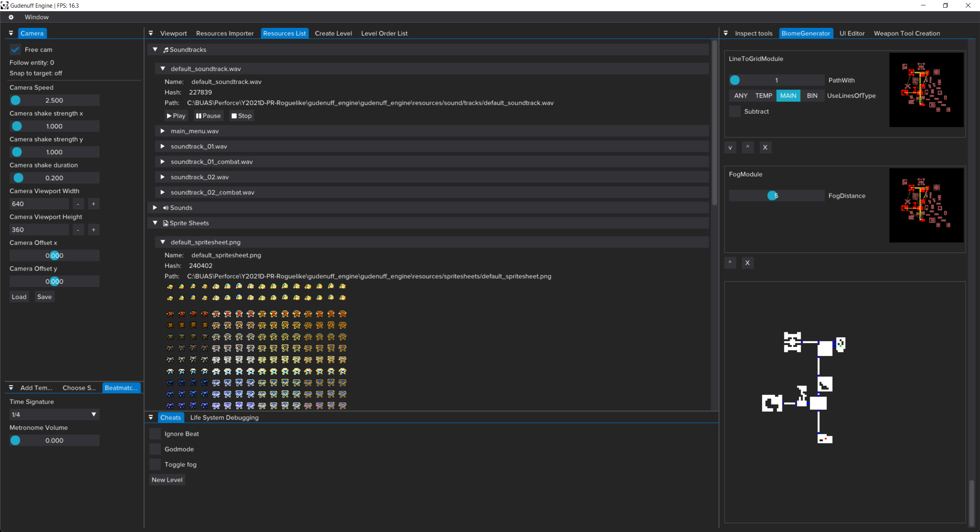Click the New Level button
Screen dimensions: 980x532
coord(167,480)
